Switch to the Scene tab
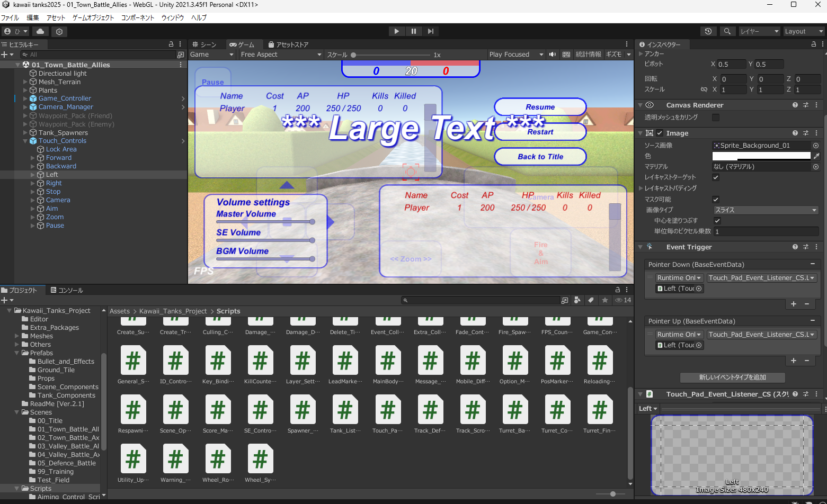827x504 pixels. pos(204,44)
